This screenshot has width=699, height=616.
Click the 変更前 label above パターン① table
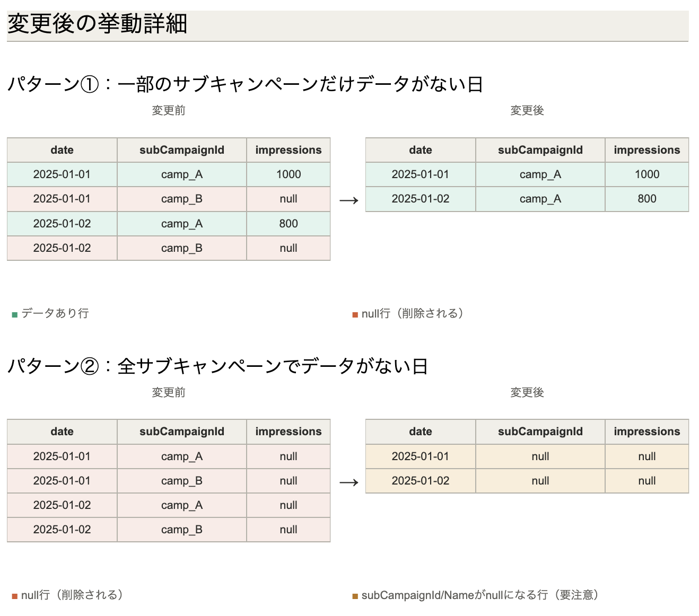tap(169, 110)
